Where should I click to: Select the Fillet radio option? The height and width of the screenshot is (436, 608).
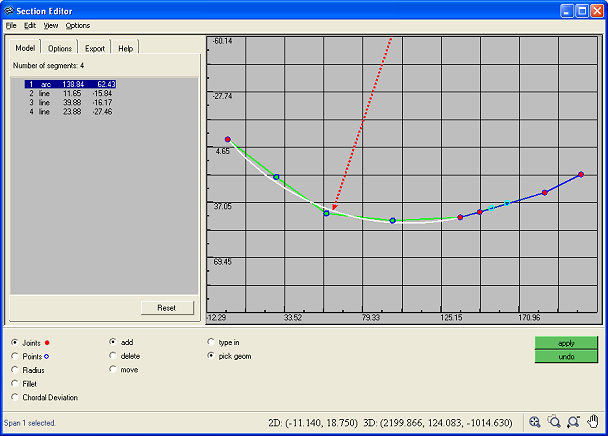[x=14, y=383]
